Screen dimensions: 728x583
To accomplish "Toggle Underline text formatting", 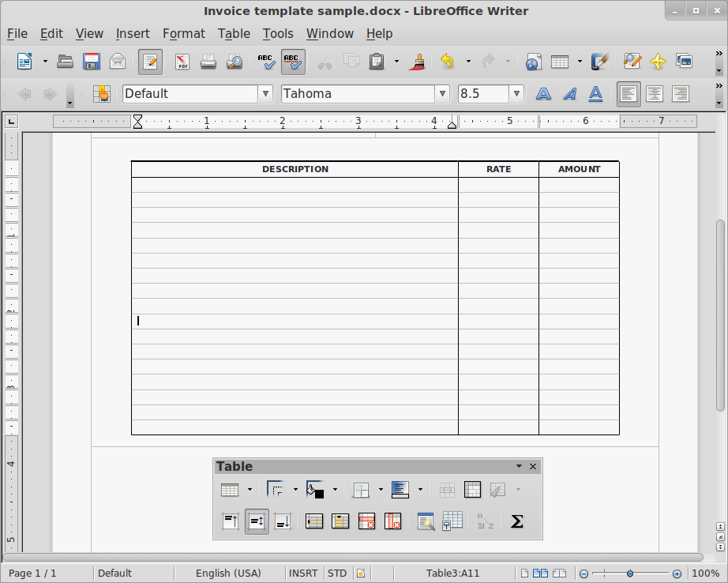I will tap(595, 94).
